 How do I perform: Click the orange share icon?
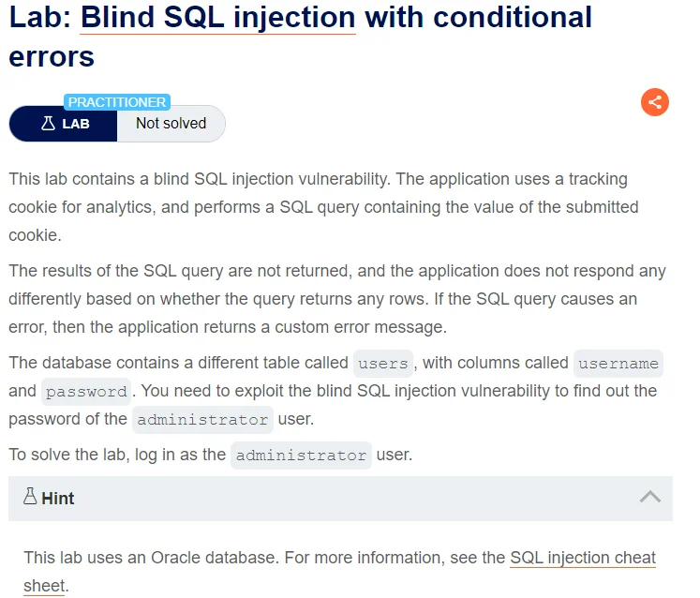(x=654, y=102)
